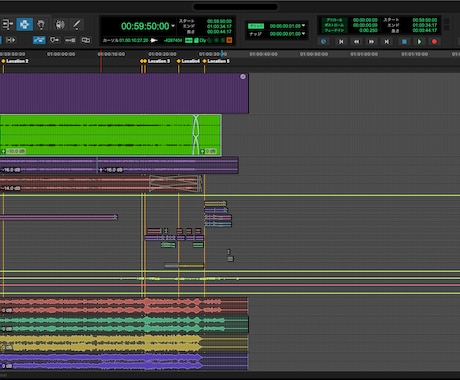Toggle Link Track and Edit Selection button
Viewport: 460px width, 380px height.
pyautogui.click(x=54, y=40)
